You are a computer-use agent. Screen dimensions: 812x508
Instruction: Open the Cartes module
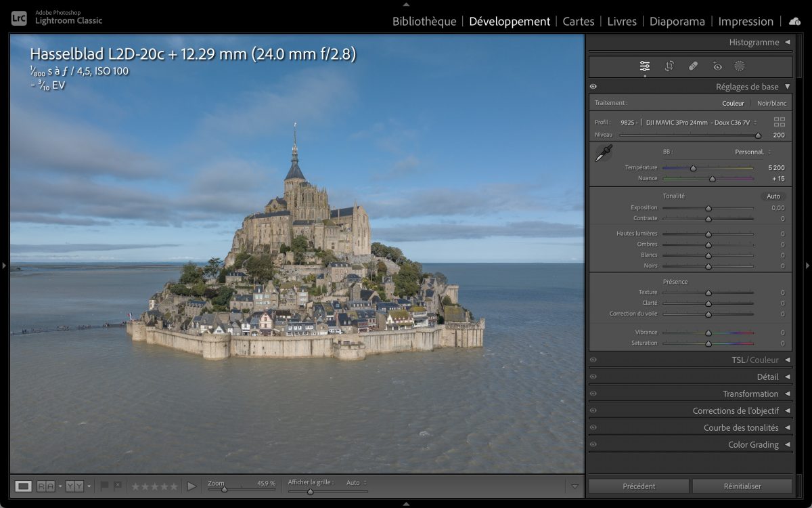[579, 21]
